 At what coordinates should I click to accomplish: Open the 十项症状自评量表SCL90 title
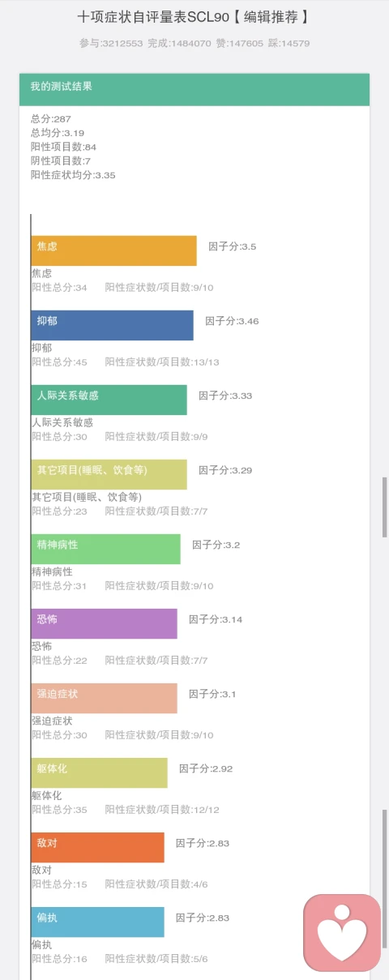193,17
